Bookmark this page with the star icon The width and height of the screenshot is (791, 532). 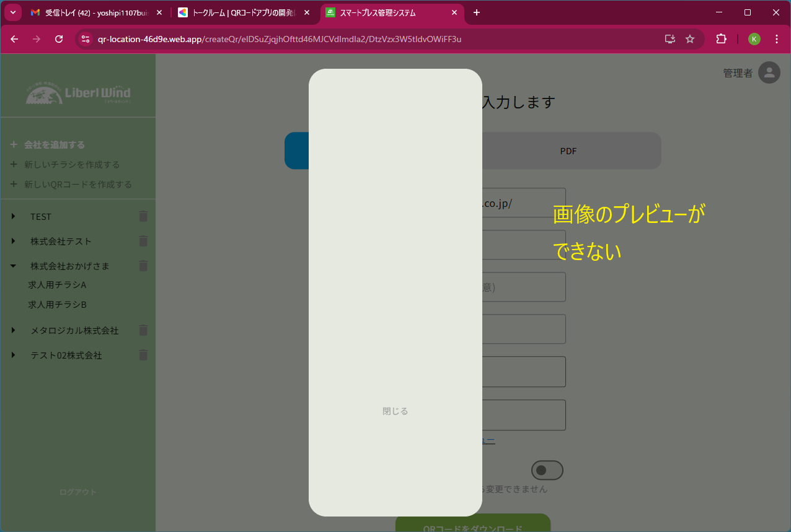coord(690,39)
